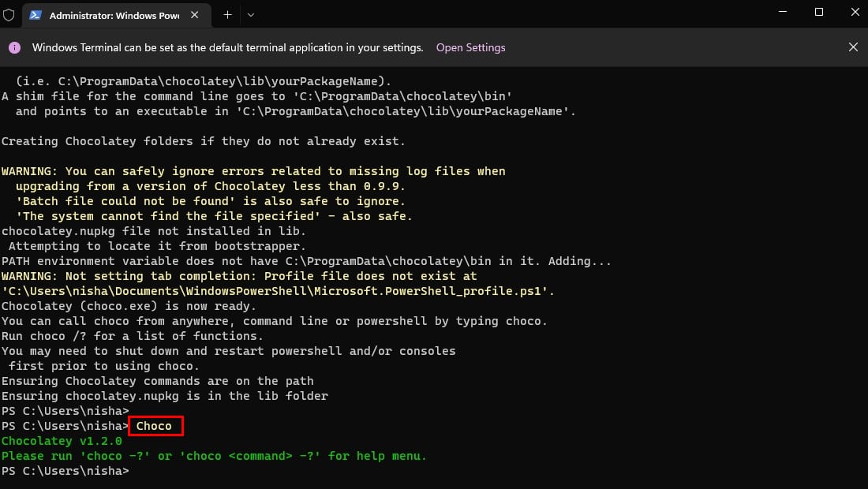The width and height of the screenshot is (868, 489).
Task: Open a new tab with the plus icon
Action: click(227, 15)
